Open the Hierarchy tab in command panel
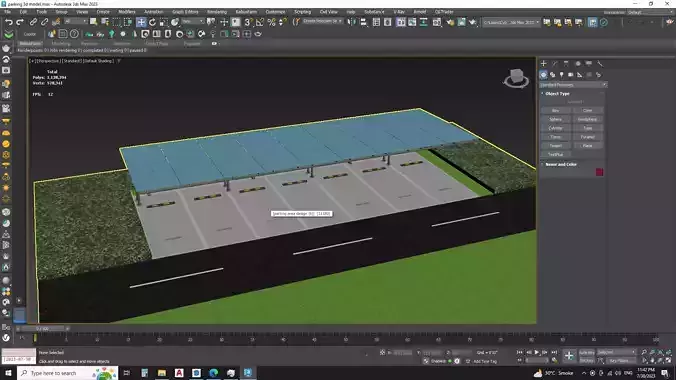The image size is (676, 380). pyautogui.click(x=566, y=63)
